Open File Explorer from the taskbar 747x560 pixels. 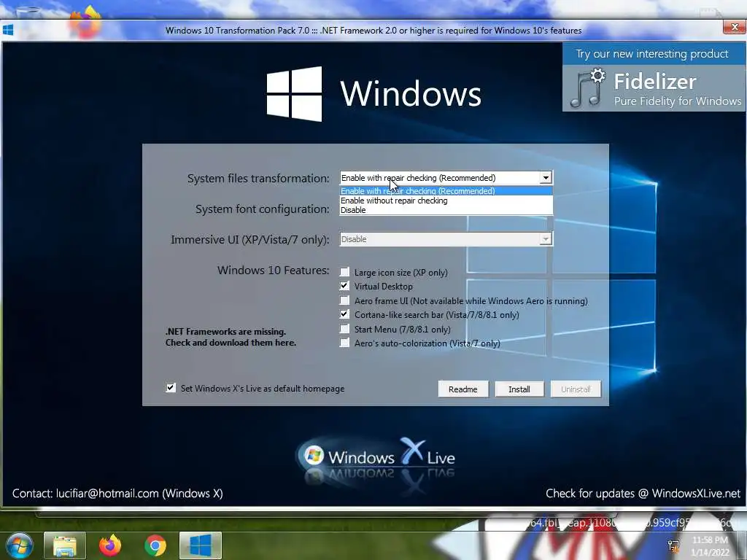coord(65,545)
